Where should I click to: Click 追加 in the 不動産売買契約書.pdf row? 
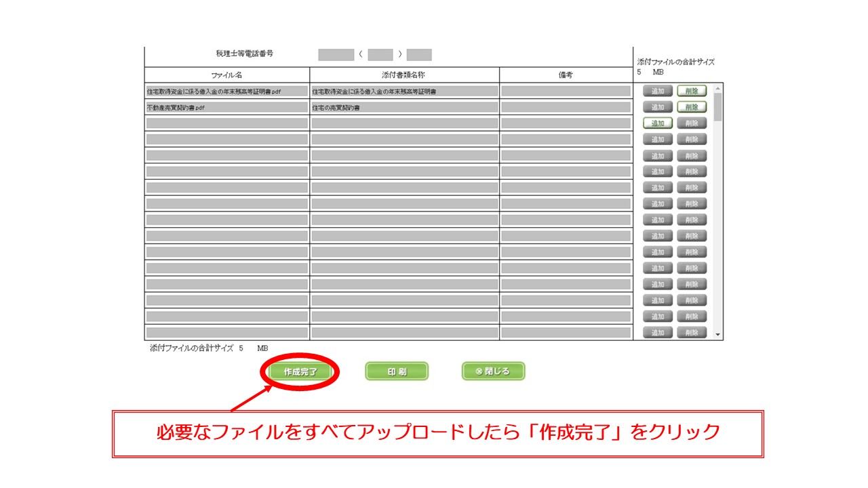657,107
